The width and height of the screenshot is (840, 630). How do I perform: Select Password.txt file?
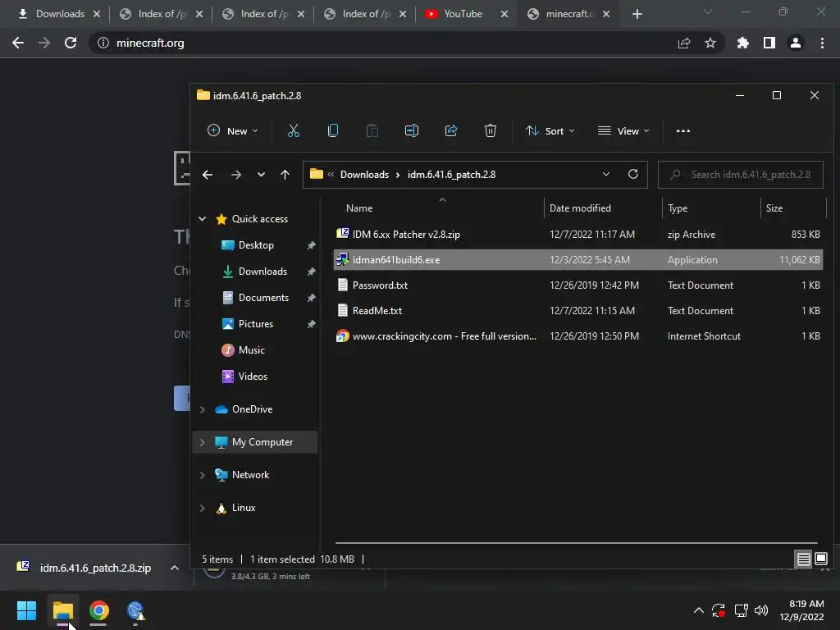pyautogui.click(x=578, y=285)
